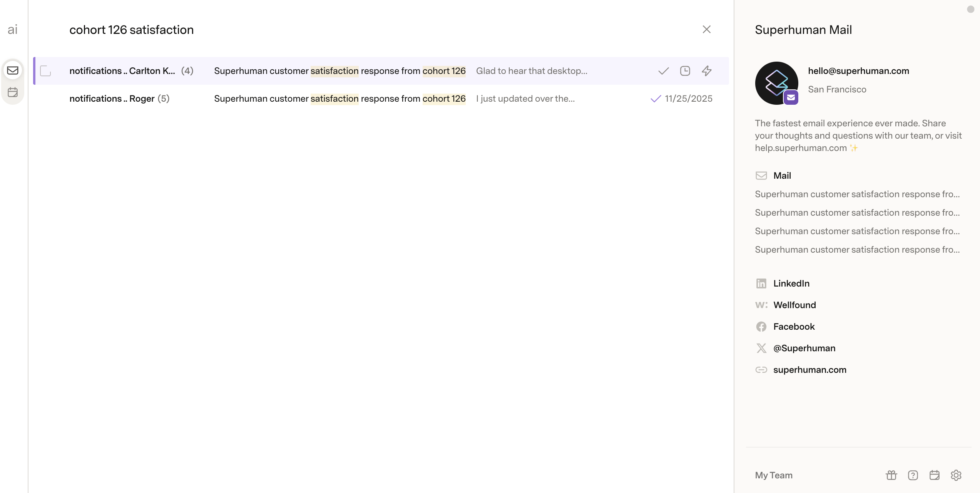Click the 'Glad to hear that desktop...' preview

[532, 71]
